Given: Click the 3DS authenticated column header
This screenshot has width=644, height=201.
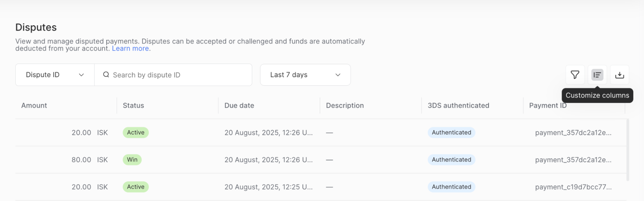Looking at the screenshot, I should (458, 106).
